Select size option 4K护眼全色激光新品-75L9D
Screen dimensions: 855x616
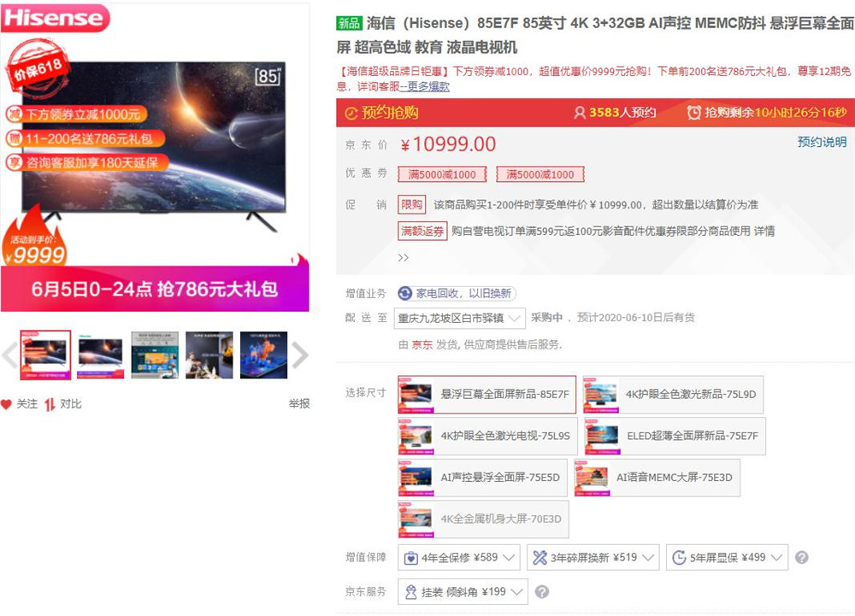(673, 395)
